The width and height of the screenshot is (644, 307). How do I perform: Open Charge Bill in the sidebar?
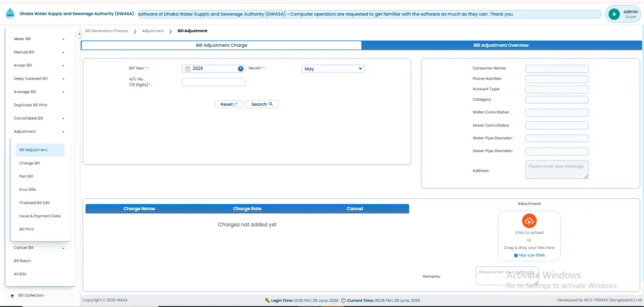30,163
